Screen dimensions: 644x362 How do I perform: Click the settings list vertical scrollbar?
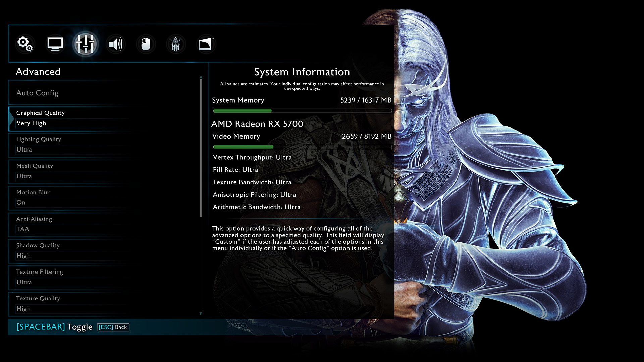point(201,147)
